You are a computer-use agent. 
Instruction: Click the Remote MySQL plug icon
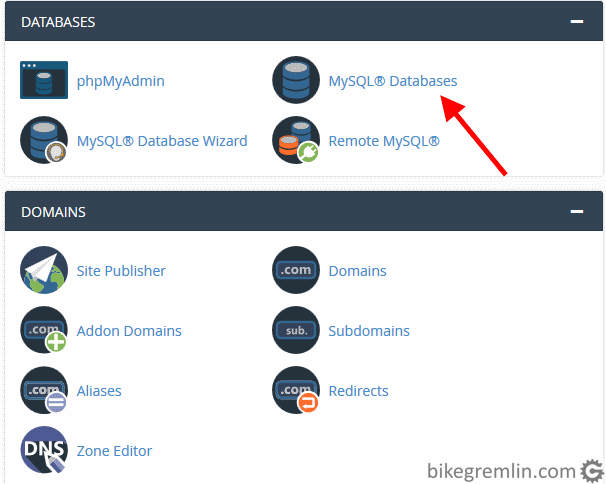pos(296,140)
